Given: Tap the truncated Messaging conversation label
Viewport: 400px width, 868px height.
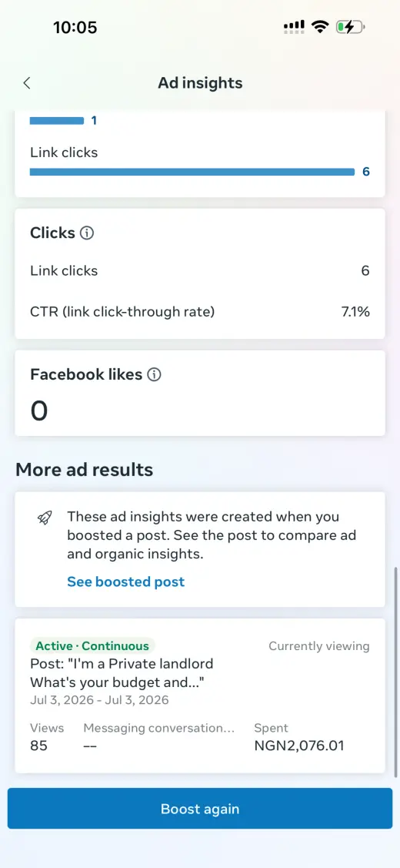Looking at the screenshot, I should pos(158,728).
